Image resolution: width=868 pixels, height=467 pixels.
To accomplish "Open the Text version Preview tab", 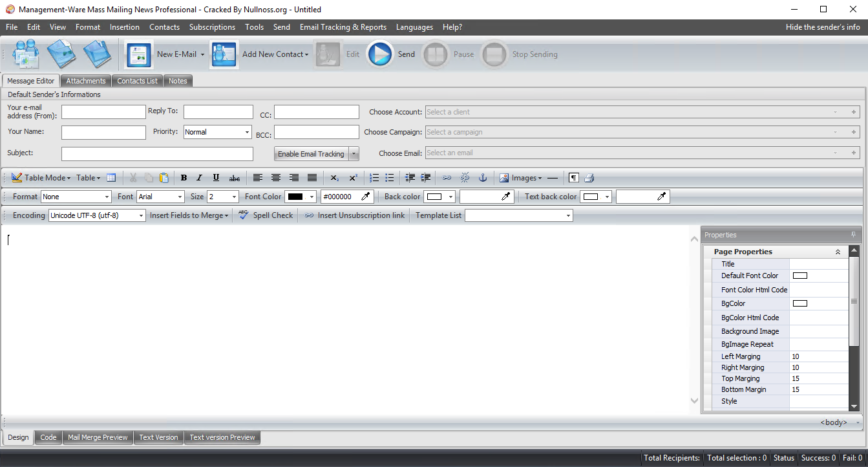I will pos(222,437).
